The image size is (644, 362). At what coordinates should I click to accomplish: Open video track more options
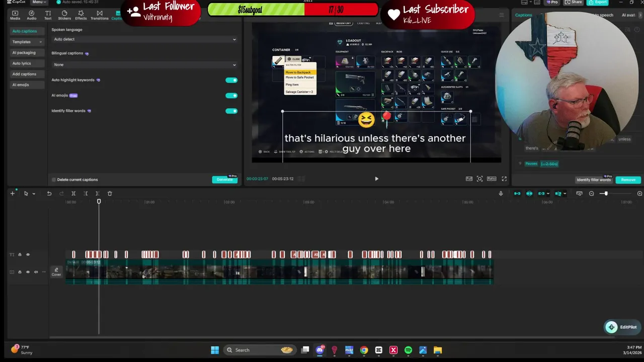coord(44,272)
